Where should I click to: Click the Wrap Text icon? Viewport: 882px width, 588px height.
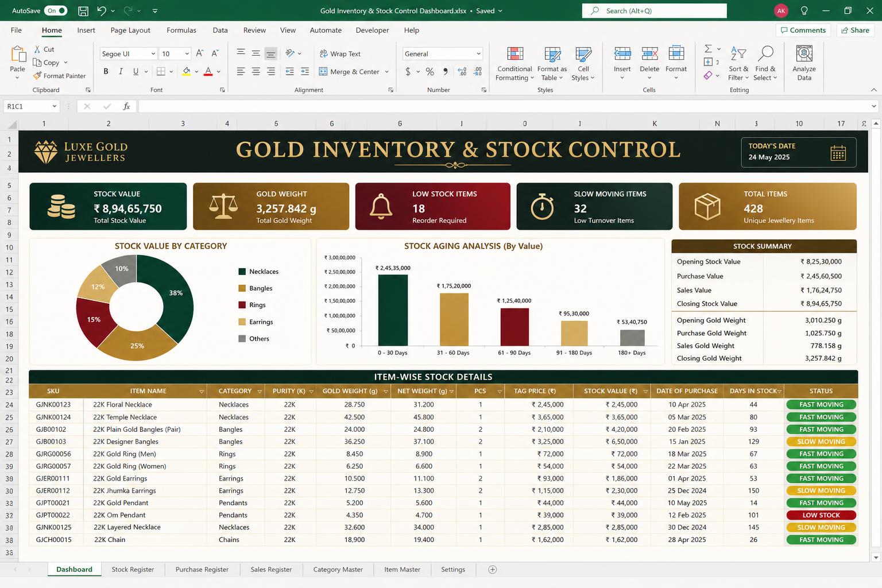(x=324, y=53)
